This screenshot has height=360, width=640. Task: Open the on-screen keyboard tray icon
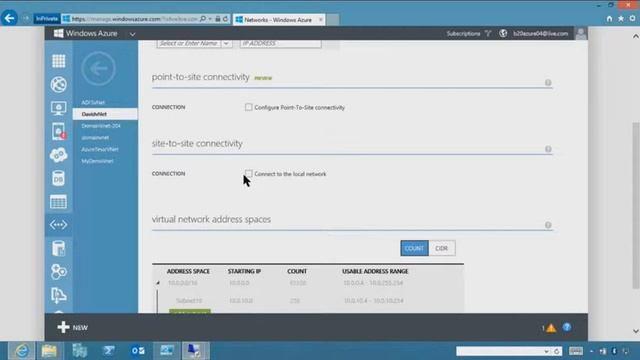coord(576,351)
